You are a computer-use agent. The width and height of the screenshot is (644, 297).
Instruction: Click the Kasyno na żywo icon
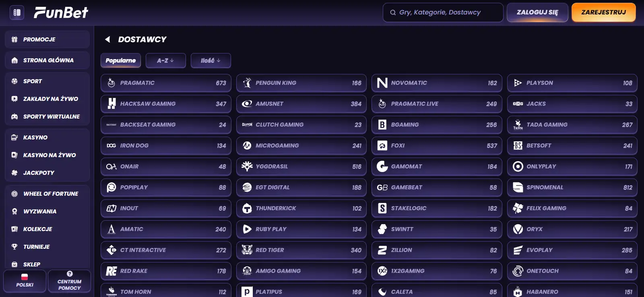tap(14, 155)
